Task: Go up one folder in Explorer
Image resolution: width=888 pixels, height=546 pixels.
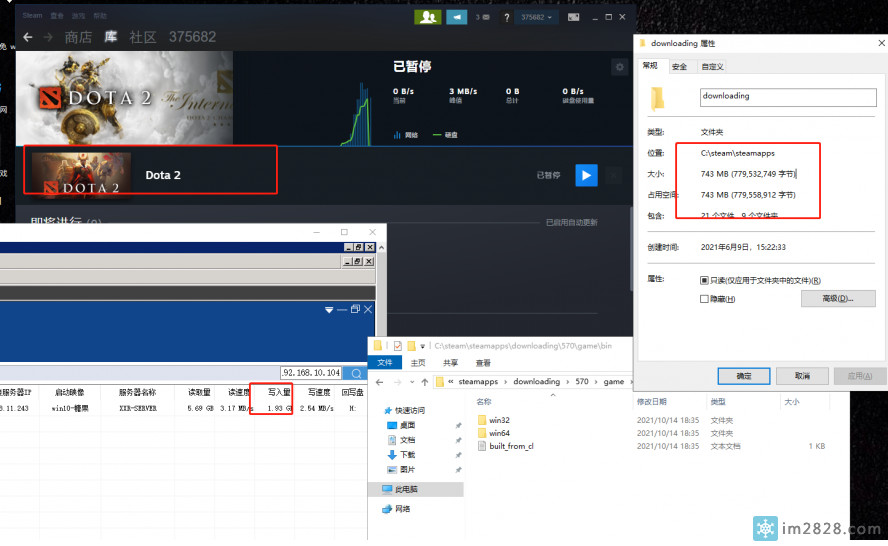Action: pos(425,382)
